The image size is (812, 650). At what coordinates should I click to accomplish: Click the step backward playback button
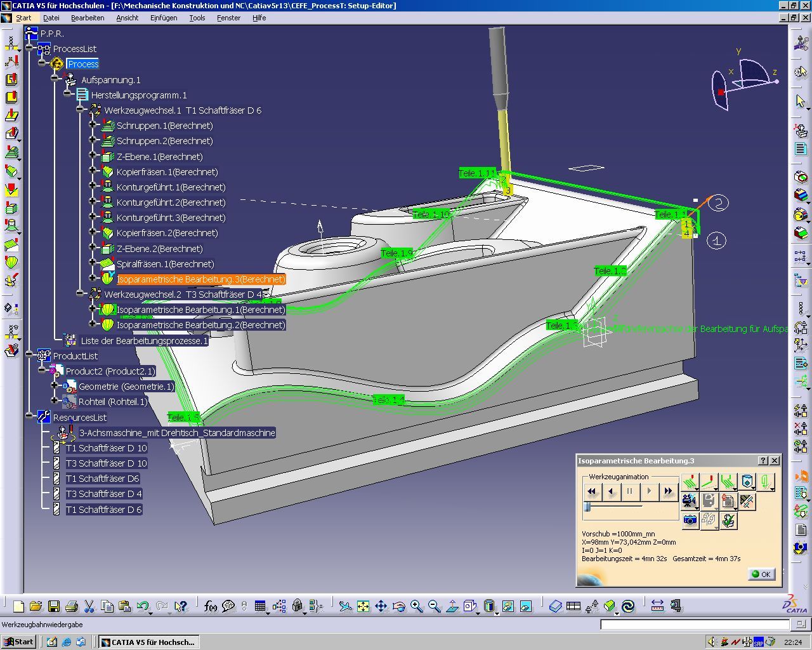pyautogui.click(x=611, y=491)
